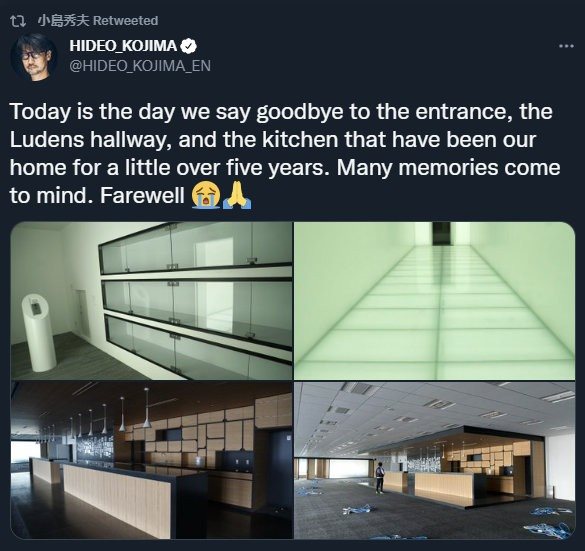The width and height of the screenshot is (585, 551).
Task: Click the retweet arrows icon
Action: [18, 21]
